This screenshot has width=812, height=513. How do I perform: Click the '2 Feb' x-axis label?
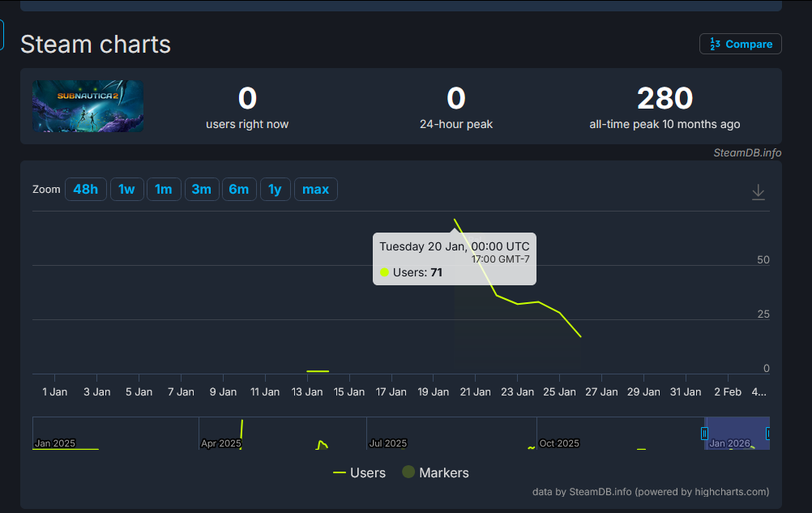click(x=728, y=392)
